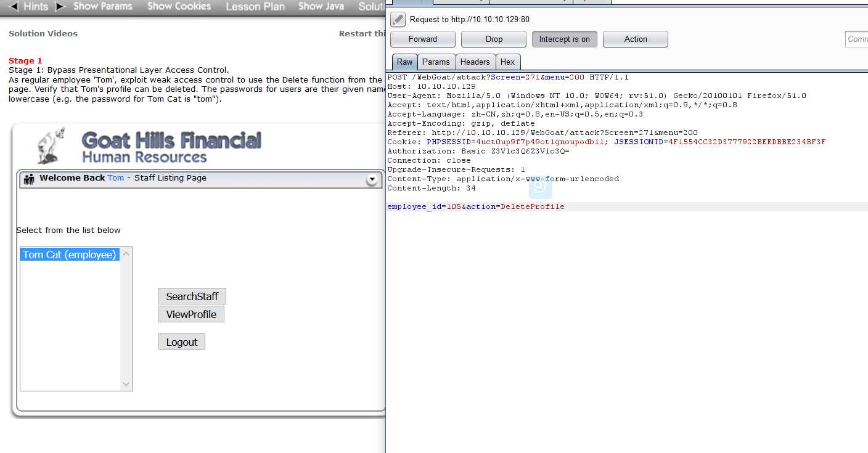Click the Connection: close header line
The image size is (868, 453).
pos(429,161)
